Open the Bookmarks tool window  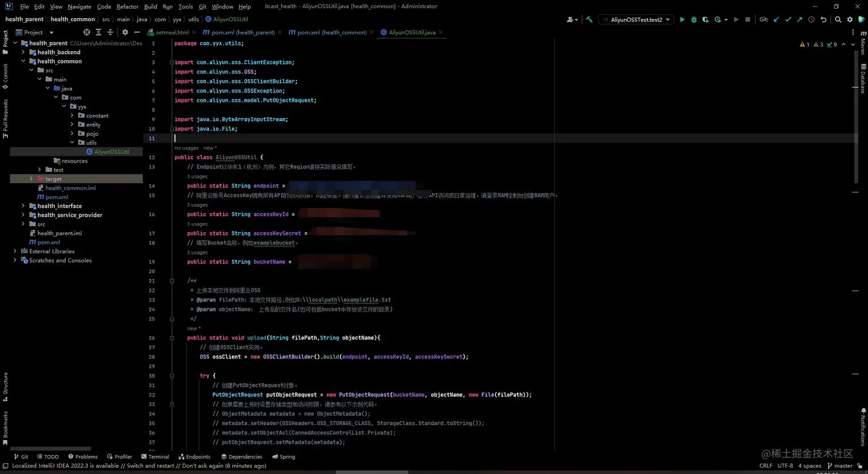coord(5,427)
